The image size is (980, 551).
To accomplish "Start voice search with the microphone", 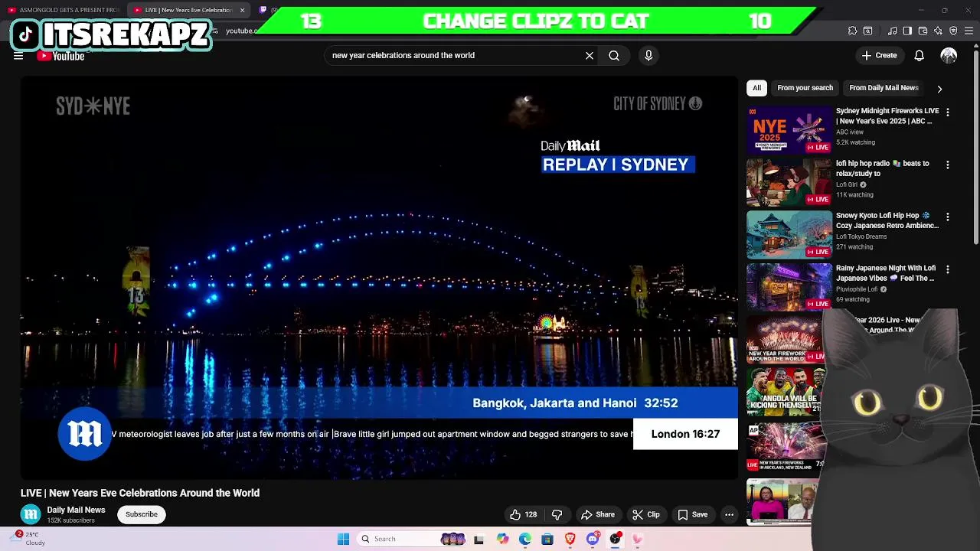I will [648, 55].
